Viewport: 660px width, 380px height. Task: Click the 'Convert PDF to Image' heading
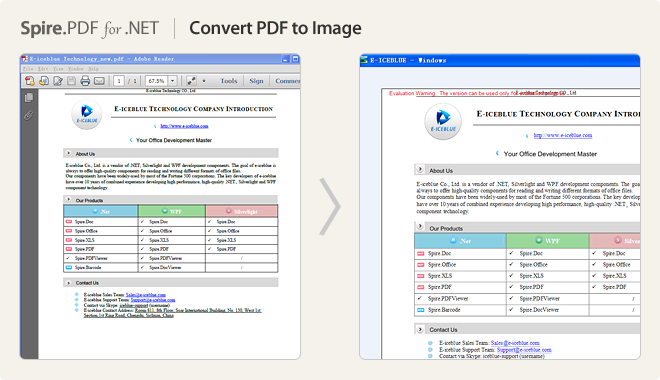pos(275,28)
